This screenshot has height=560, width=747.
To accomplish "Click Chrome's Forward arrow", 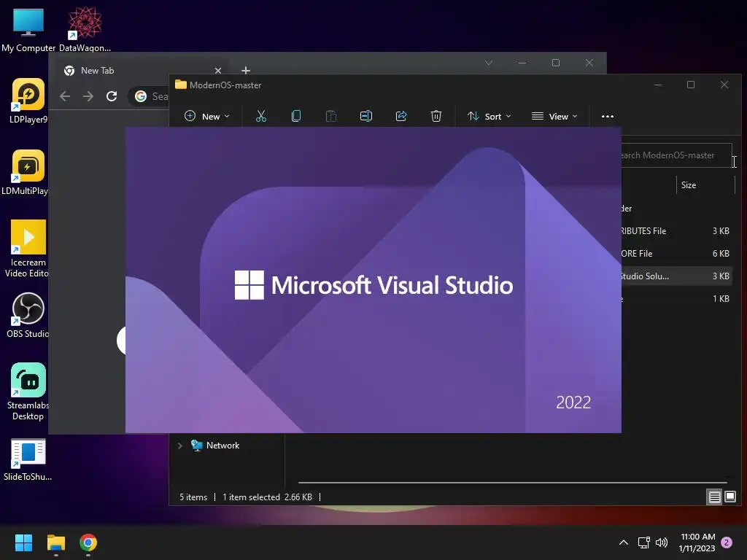I will [88, 96].
